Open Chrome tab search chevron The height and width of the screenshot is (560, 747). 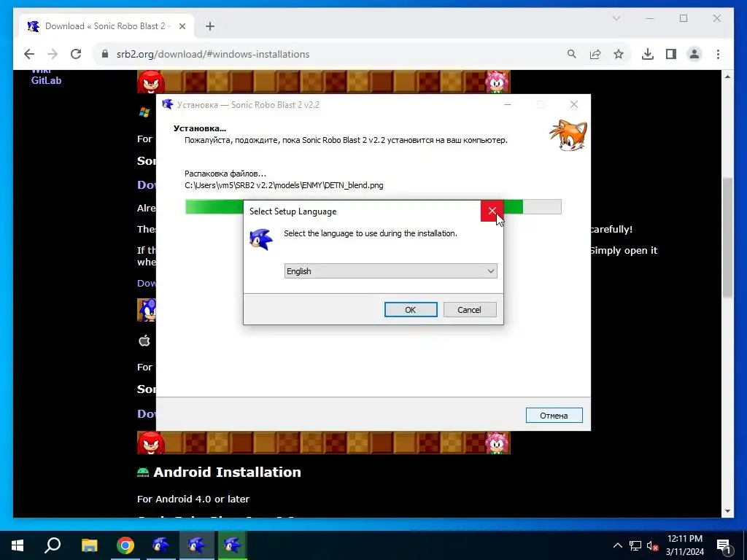(x=616, y=18)
